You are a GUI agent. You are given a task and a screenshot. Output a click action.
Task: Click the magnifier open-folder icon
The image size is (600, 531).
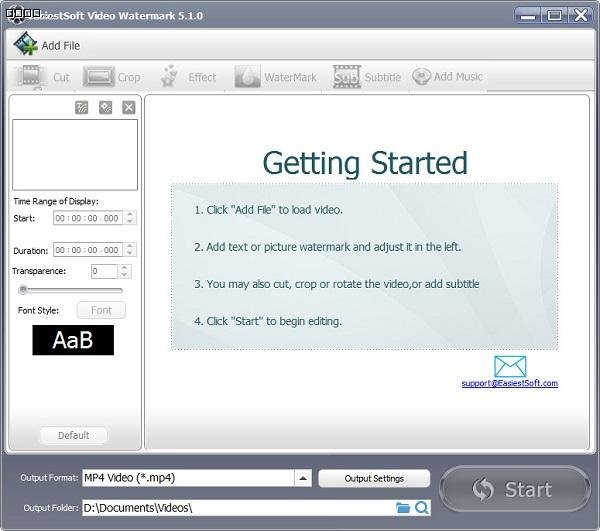pos(422,508)
